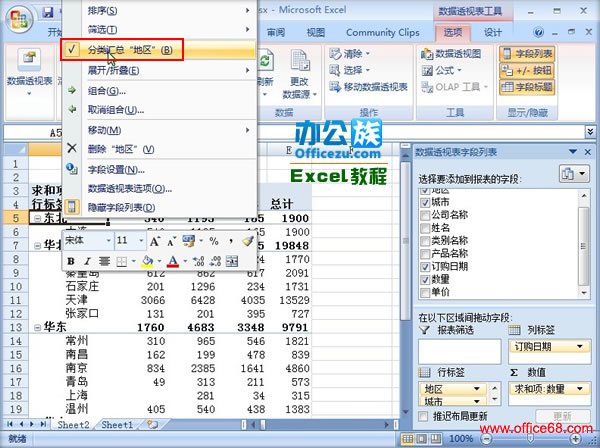Save the workbook from quick access toolbar
Screen dimensions: 600x448
click(48, 12)
